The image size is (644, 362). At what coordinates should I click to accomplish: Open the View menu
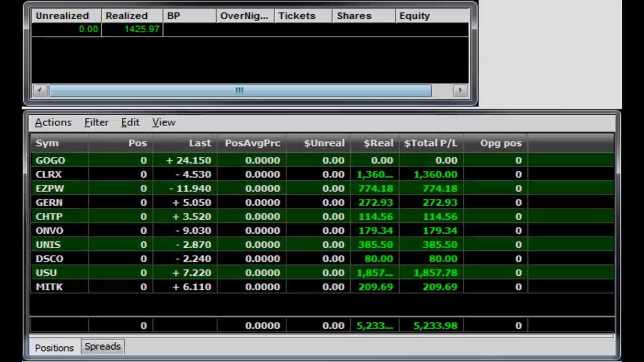click(x=164, y=122)
